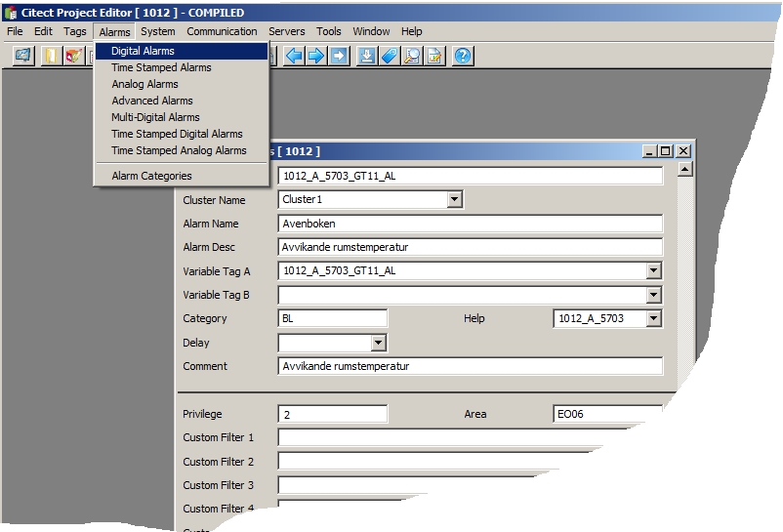The width and height of the screenshot is (783, 532).
Task: Select Multi-Digital Alarms menu entry
Action: (x=182, y=117)
